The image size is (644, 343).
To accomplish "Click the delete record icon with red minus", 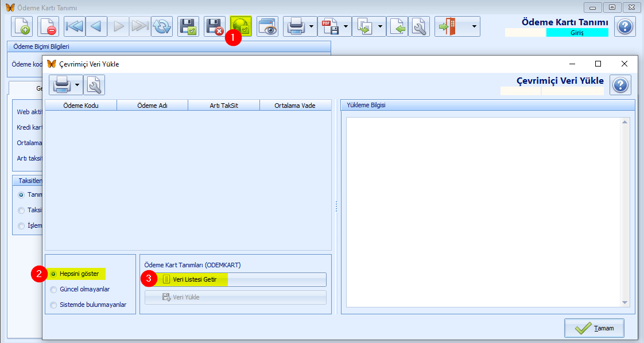I will [48, 26].
